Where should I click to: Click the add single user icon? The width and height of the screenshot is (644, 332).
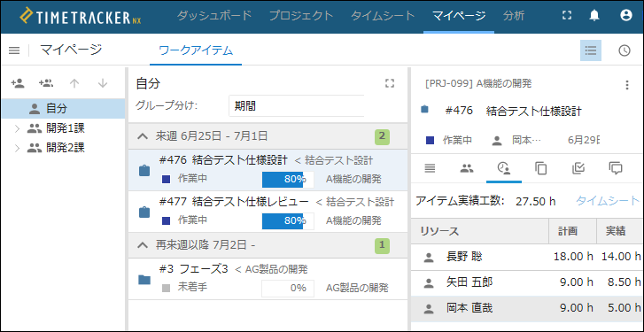18,83
